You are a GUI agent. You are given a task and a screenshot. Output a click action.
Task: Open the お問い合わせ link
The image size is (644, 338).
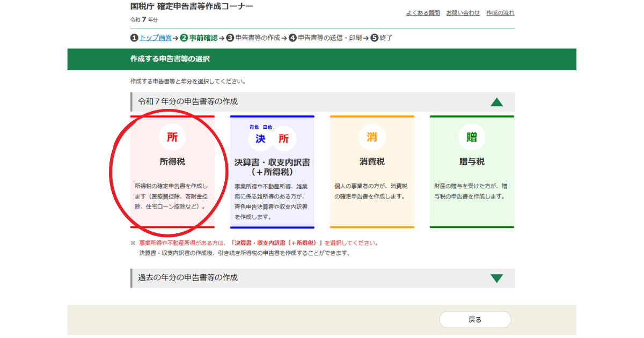point(463,13)
